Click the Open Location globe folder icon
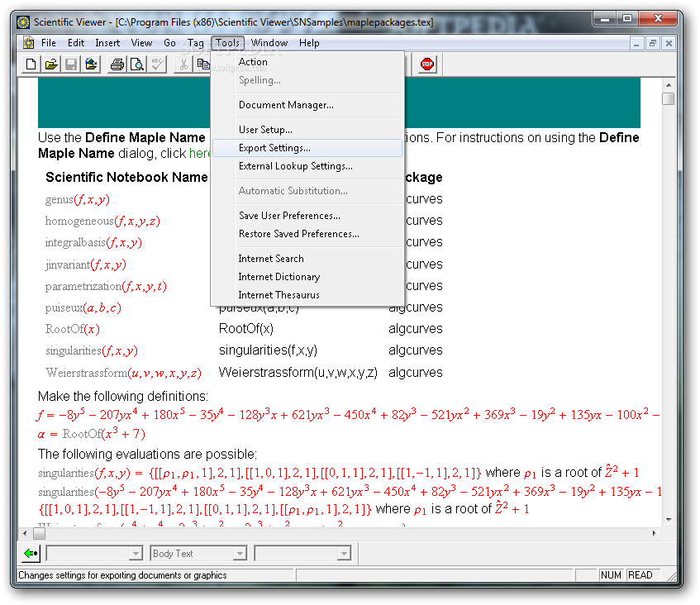Viewport: 700px width, 605px height. click(91, 64)
